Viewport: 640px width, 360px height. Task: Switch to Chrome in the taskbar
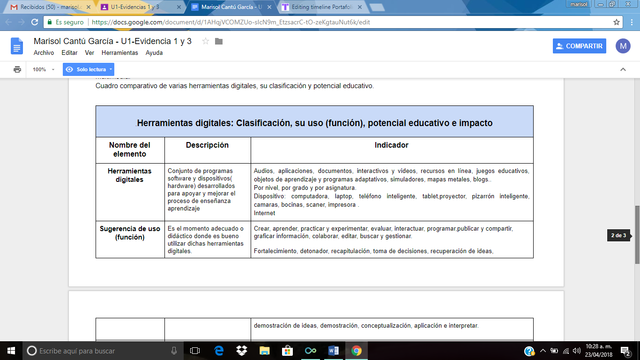pos(356,351)
